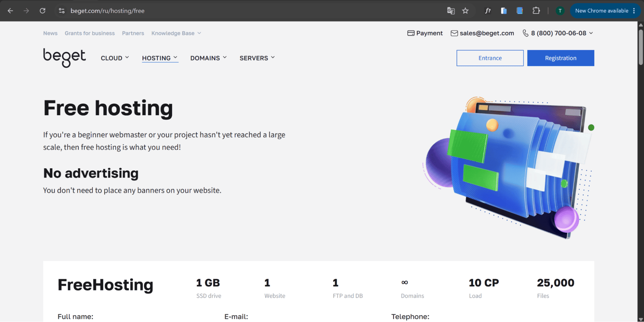View site information icon in address bar
Screen dimensions: 644x322
tap(62, 11)
